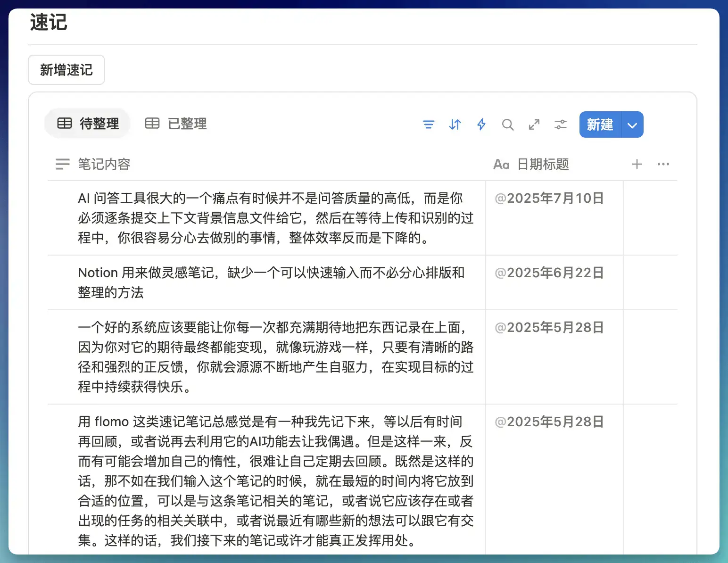Open the note starting with AI 问答工具
This screenshot has height=563, width=728.
tap(276, 218)
